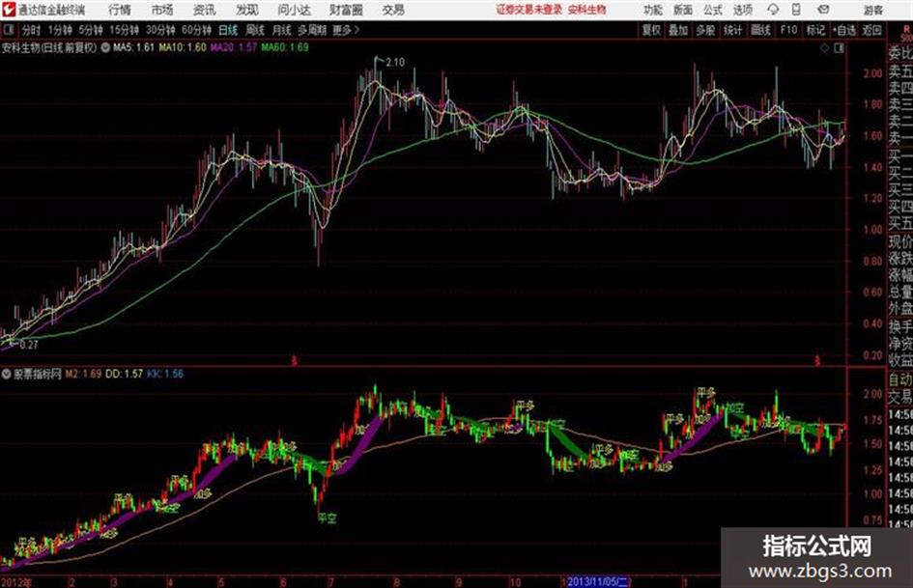913x588 pixels.
Task: Click the MA60: 1.69 indicator value
Action: [285, 47]
